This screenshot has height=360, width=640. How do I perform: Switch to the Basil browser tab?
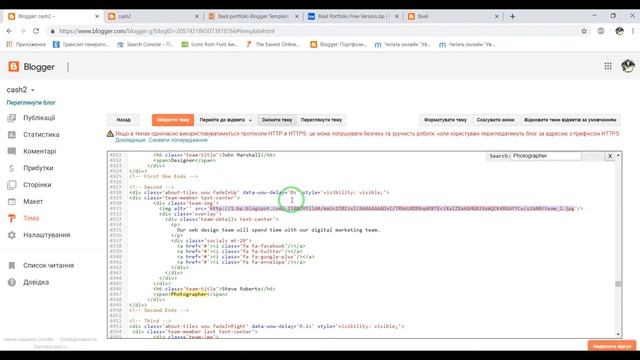[452, 16]
